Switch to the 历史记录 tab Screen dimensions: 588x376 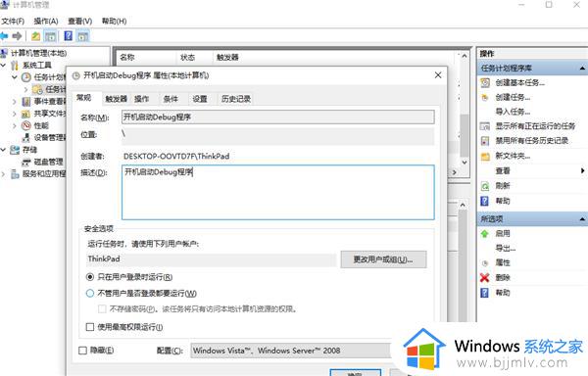[x=236, y=99]
